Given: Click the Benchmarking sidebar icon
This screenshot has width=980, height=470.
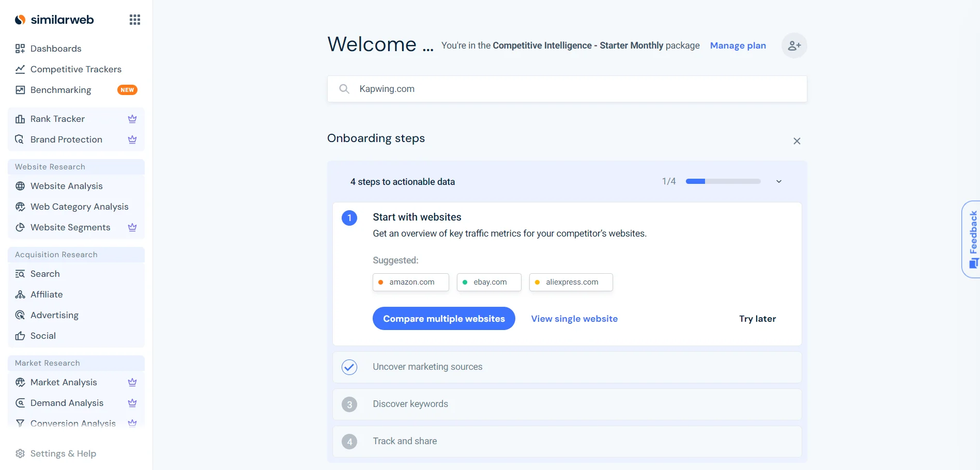Looking at the screenshot, I should 20,90.
